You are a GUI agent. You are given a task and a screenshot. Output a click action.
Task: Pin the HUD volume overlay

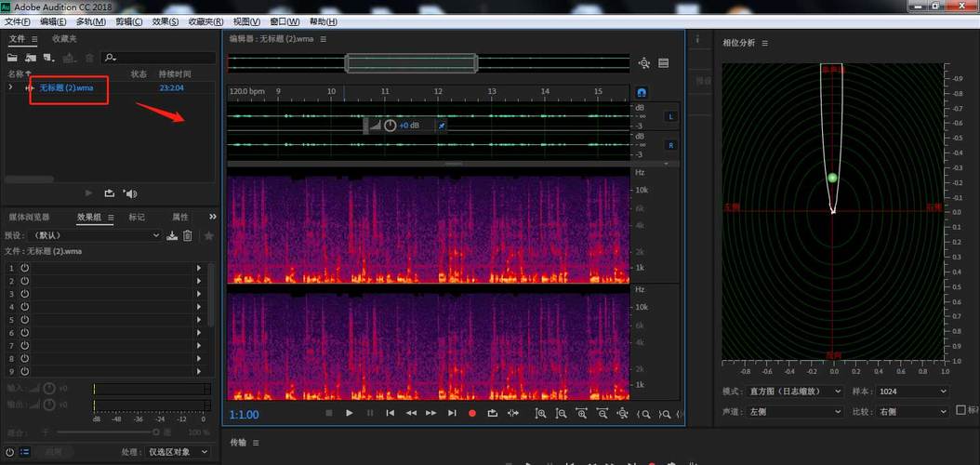click(x=442, y=126)
